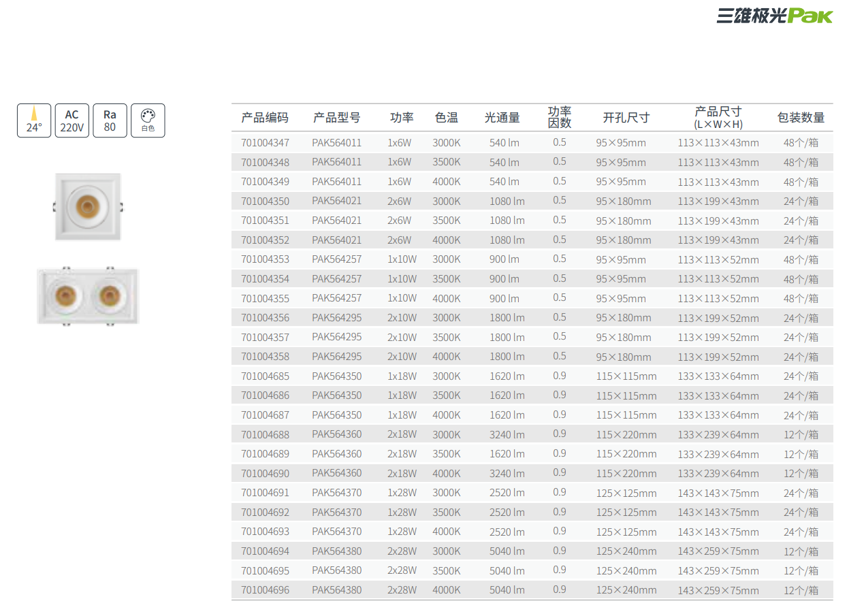The image size is (864, 616).
Task: Click the 产品编码 column header
Action: coord(265,118)
